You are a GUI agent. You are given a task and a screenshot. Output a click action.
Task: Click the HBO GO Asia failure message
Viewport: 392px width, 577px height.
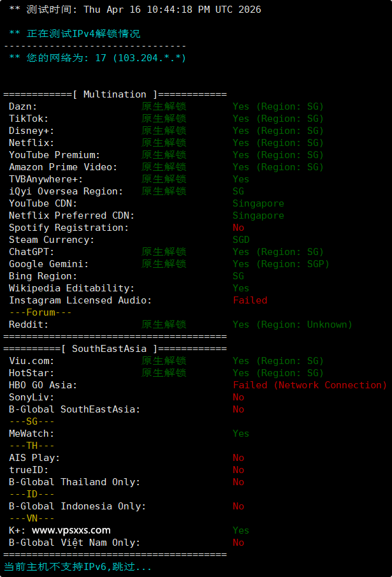[x=310, y=385]
